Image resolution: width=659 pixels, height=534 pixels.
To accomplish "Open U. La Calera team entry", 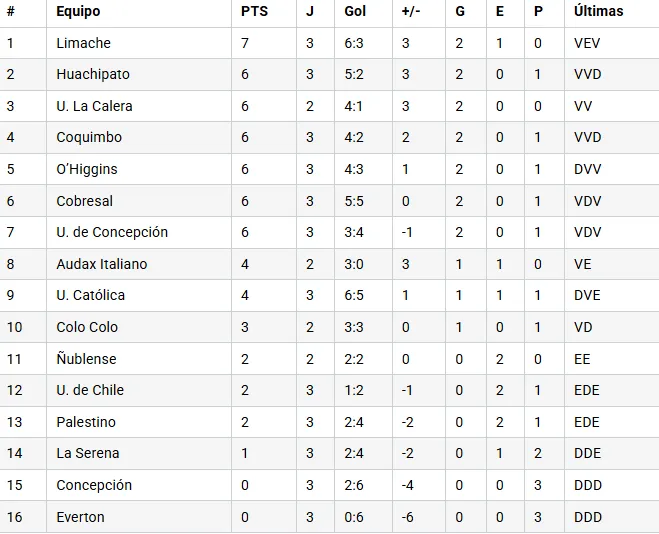I will (94, 106).
